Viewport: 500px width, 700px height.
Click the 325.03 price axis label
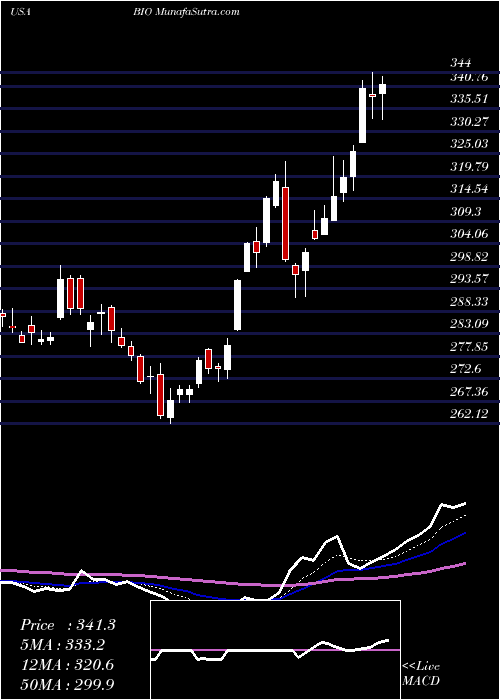pos(469,144)
